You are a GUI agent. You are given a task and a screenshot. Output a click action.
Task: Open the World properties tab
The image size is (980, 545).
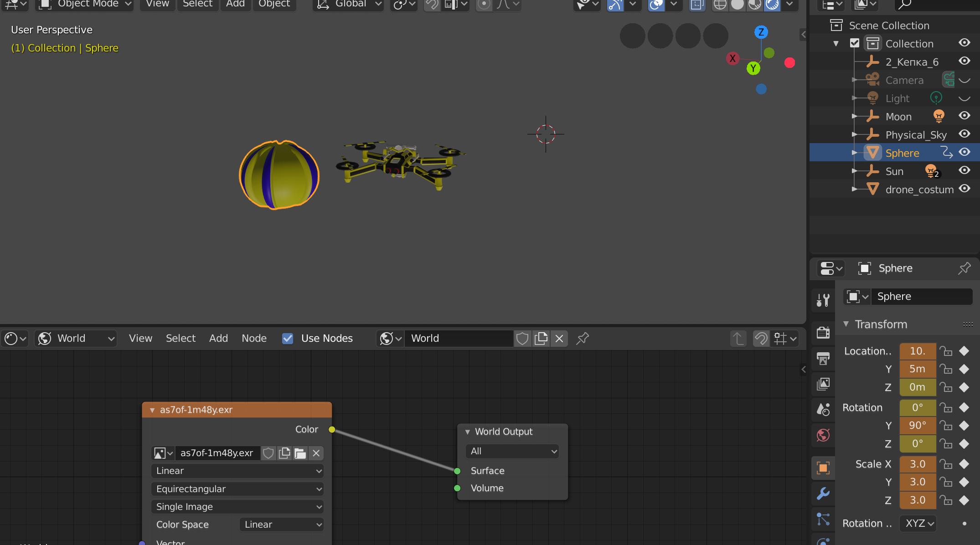[x=823, y=435]
